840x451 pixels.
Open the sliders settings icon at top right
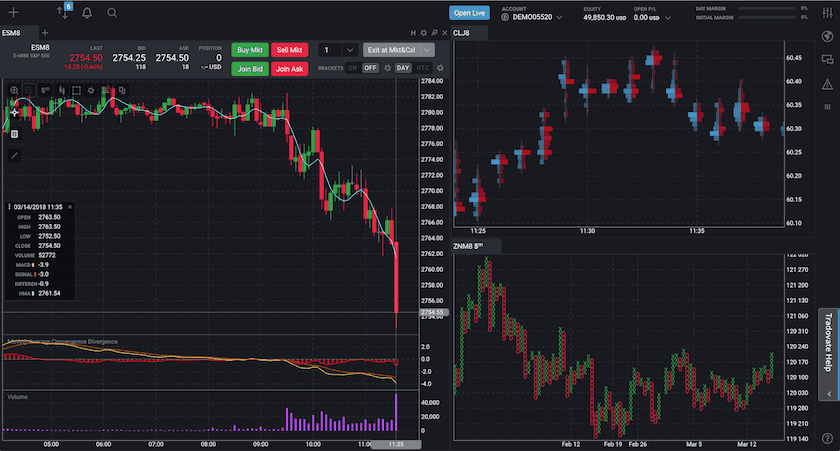(x=827, y=12)
